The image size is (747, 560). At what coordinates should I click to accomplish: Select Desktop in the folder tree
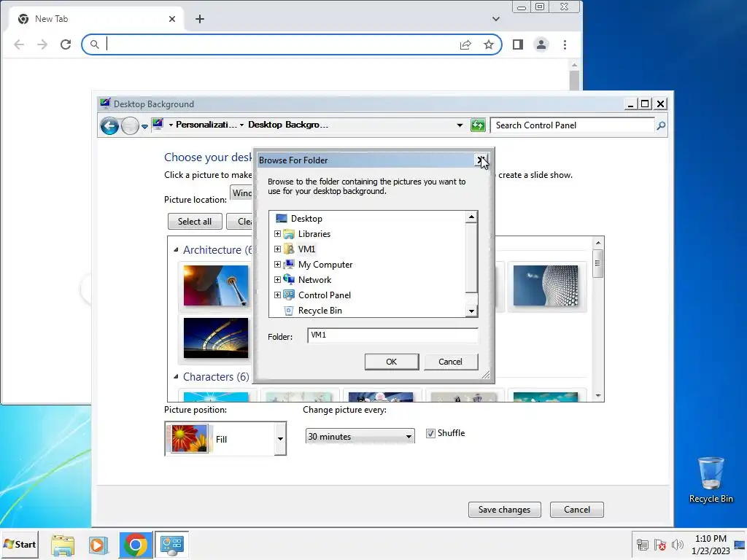[x=306, y=219]
